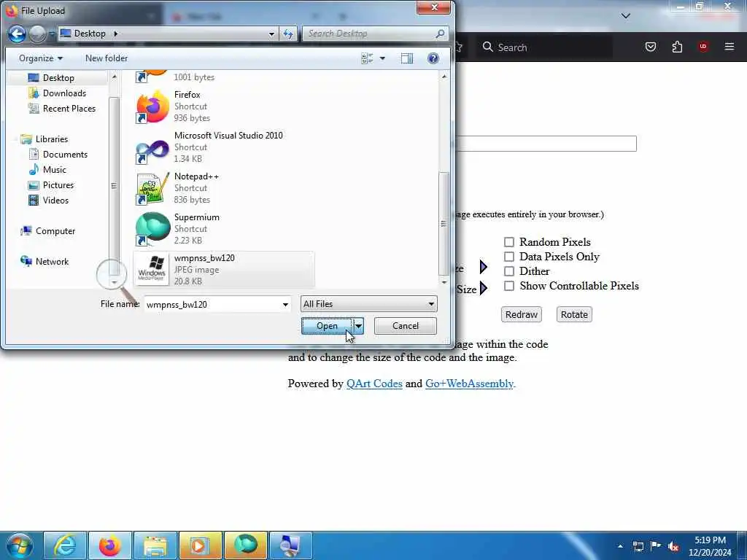Show hidden tray icons arrow
Viewport: 747px width, 560px height.
coord(620,546)
